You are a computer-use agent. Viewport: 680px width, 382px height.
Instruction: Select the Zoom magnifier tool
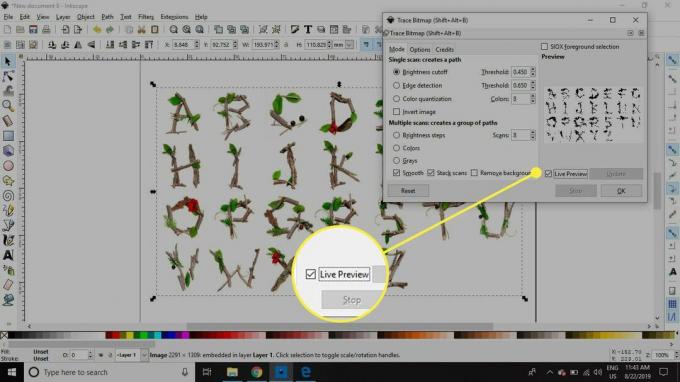click(x=8, y=105)
